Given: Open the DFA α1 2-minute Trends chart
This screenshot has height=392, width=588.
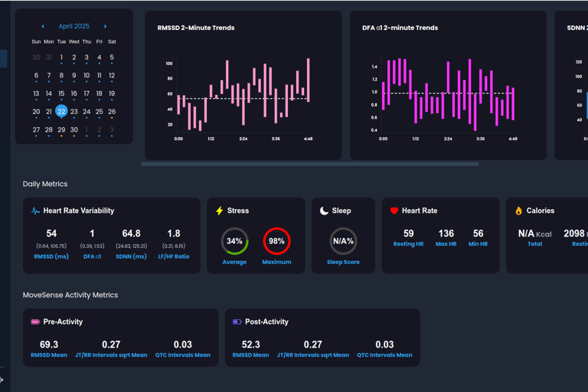Looking at the screenshot, I should [448, 85].
